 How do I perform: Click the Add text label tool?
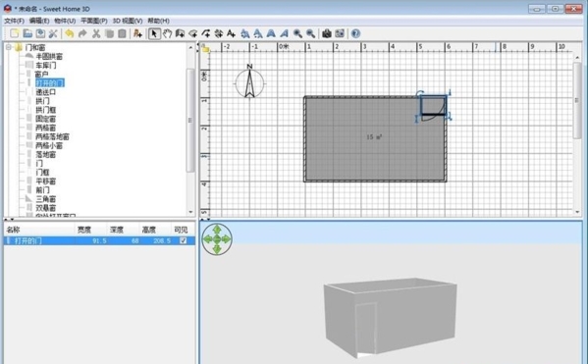click(231, 33)
